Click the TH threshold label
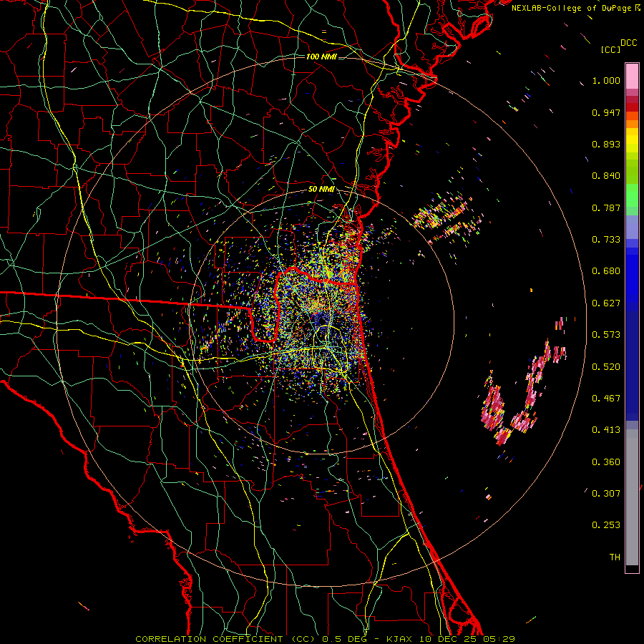 coord(615,557)
